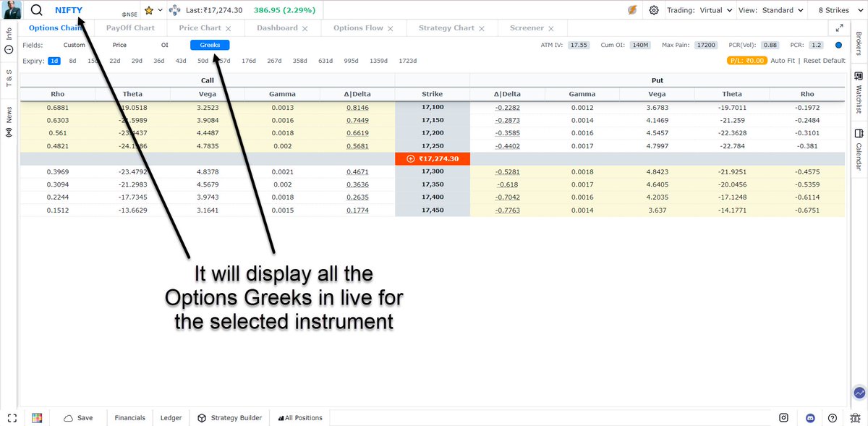Close the Screener tab
The height and width of the screenshot is (426, 868).
pyautogui.click(x=550, y=29)
